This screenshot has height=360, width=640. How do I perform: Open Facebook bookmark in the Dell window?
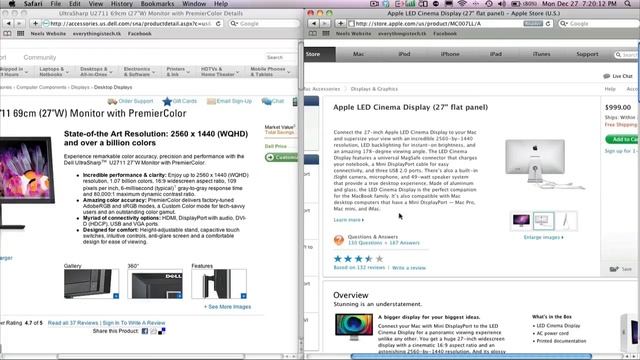coord(140,33)
